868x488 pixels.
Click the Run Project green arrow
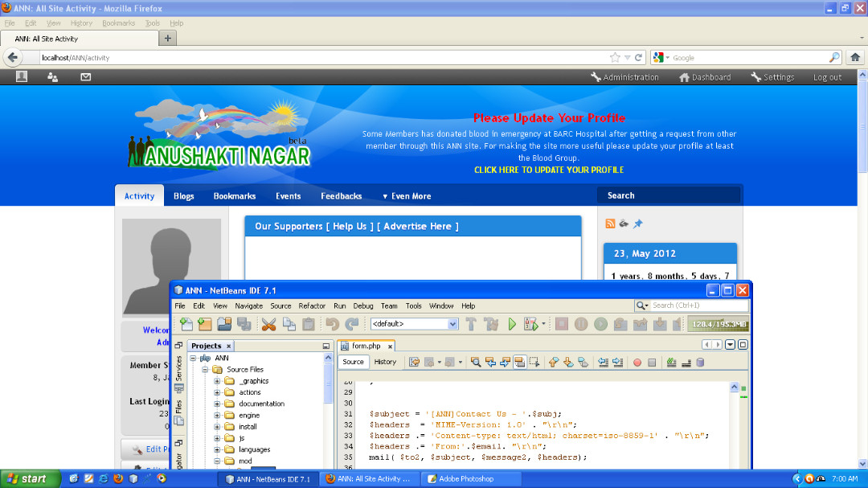(x=512, y=324)
